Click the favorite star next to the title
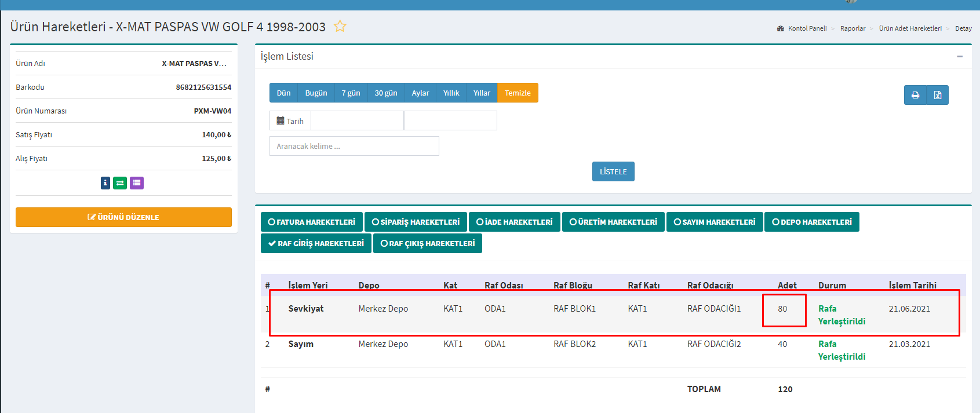This screenshot has height=413, width=980. click(340, 26)
